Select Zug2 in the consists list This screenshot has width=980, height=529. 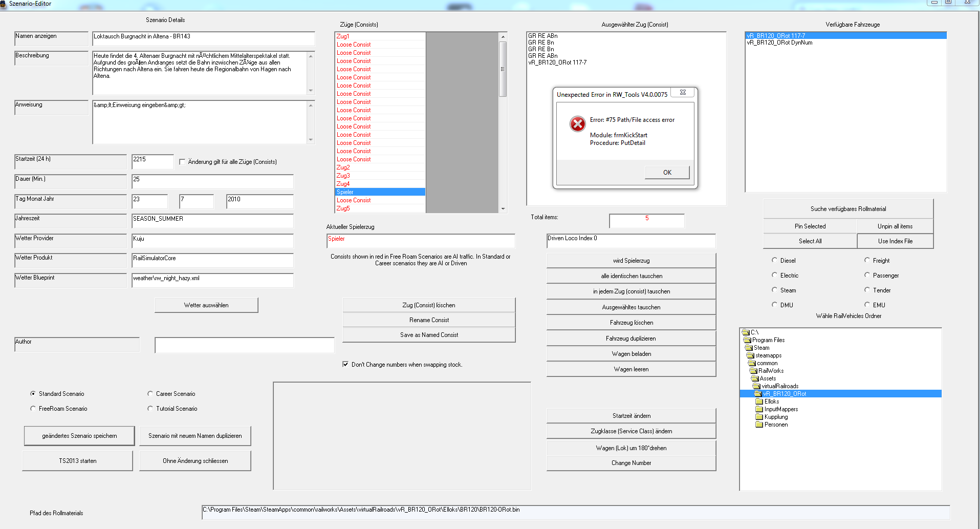pyautogui.click(x=343, y=167)
